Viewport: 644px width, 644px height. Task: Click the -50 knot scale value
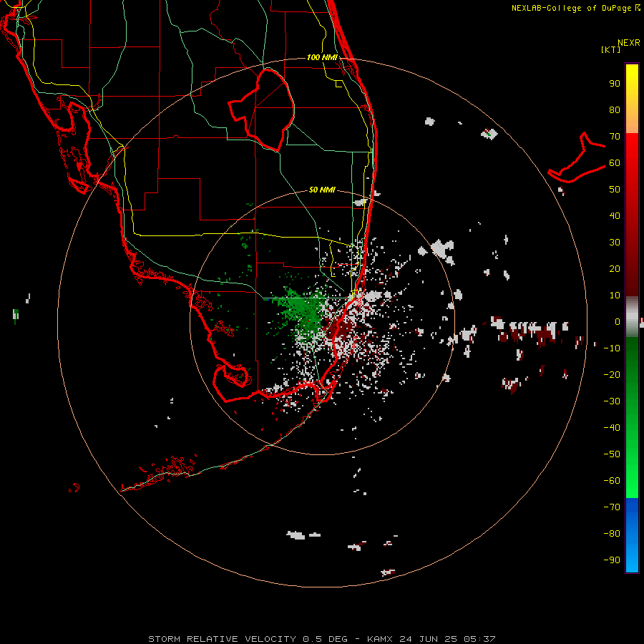612,454
